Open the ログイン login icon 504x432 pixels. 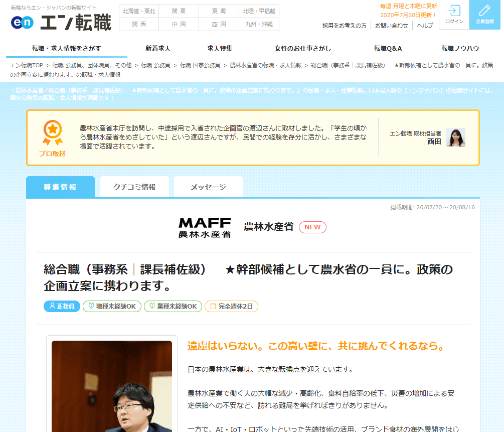click(454, 15)
